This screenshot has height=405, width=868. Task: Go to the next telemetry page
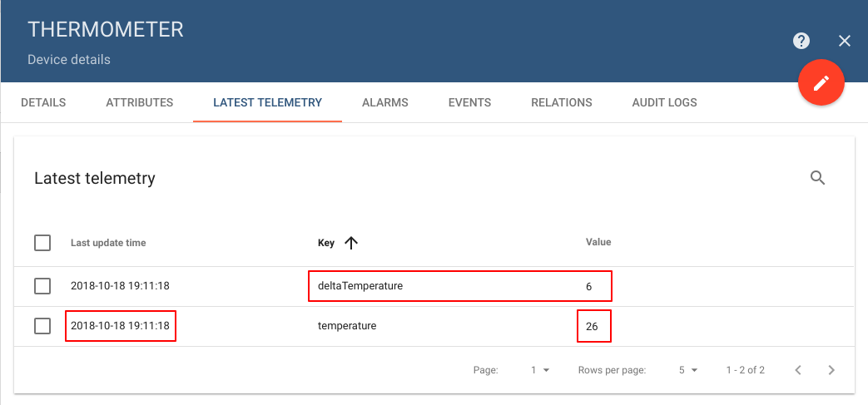[x=831, y=370]
